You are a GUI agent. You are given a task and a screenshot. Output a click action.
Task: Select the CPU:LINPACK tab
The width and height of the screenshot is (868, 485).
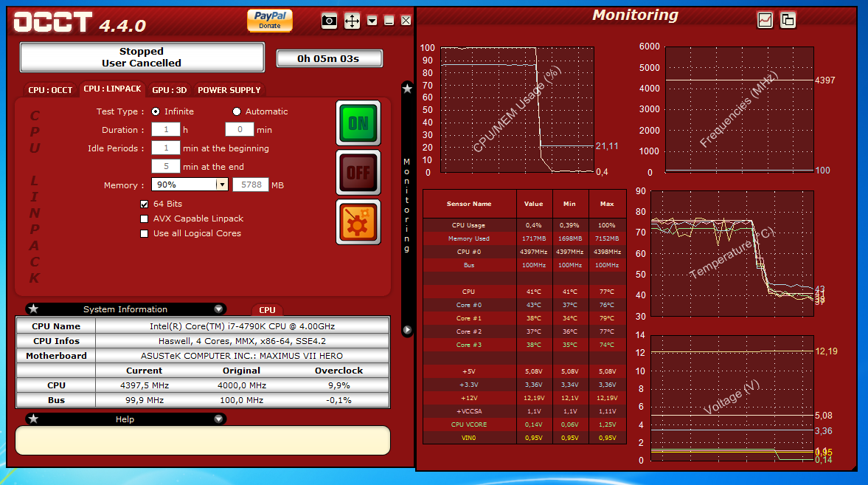click(x=112, y=89)
